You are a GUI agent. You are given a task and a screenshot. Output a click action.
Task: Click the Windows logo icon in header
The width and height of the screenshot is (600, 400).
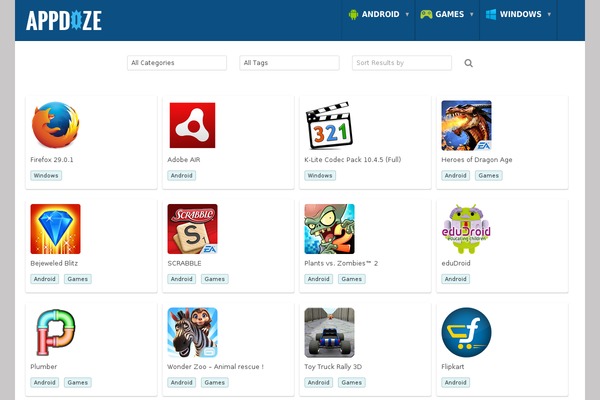pyautogui.click(x=491, y=15)
